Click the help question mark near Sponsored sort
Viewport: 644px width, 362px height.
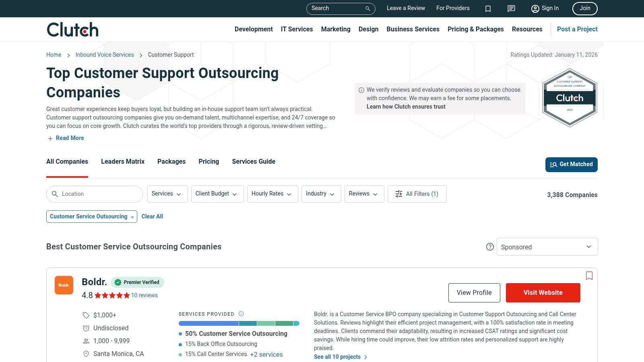tap(490, 247)
